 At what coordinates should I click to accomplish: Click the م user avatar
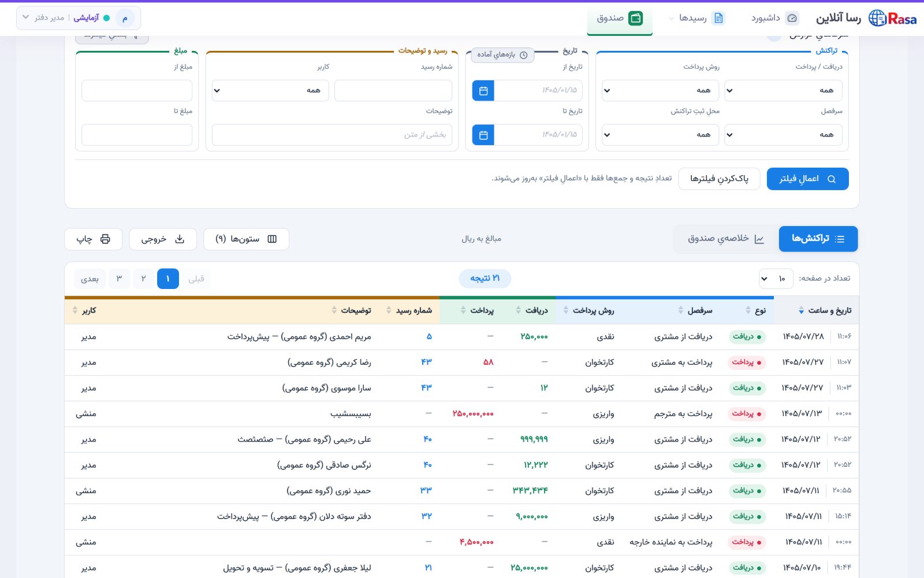click(125, 18)
